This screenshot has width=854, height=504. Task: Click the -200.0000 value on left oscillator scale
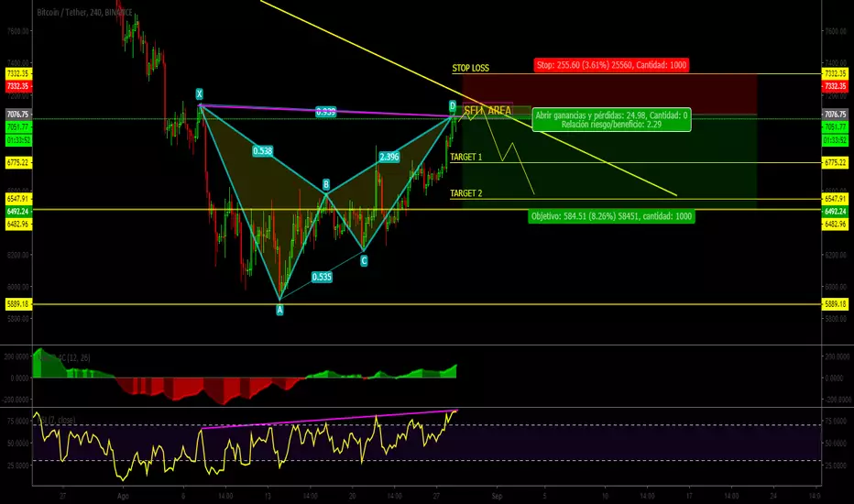click(x=16, y=400)
